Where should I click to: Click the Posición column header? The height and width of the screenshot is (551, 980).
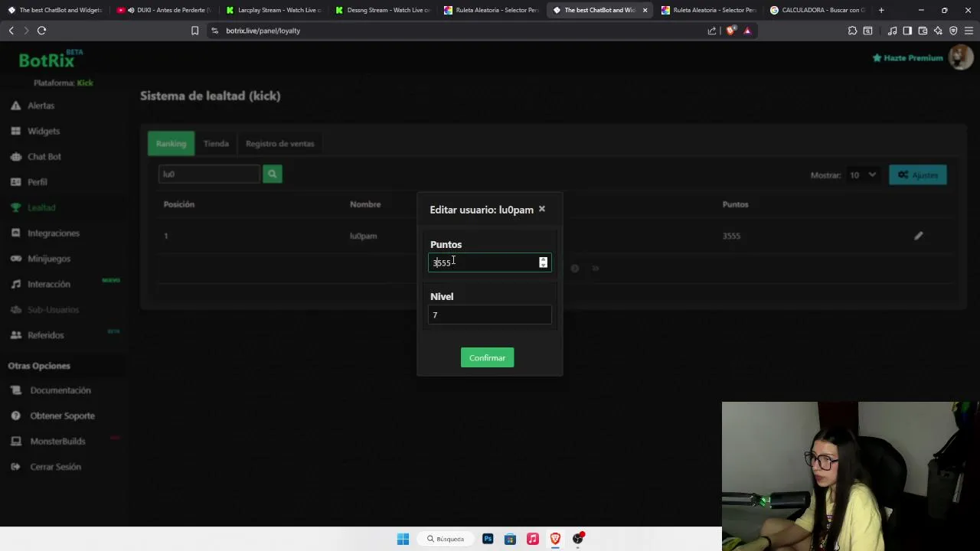tap(178, 204)
